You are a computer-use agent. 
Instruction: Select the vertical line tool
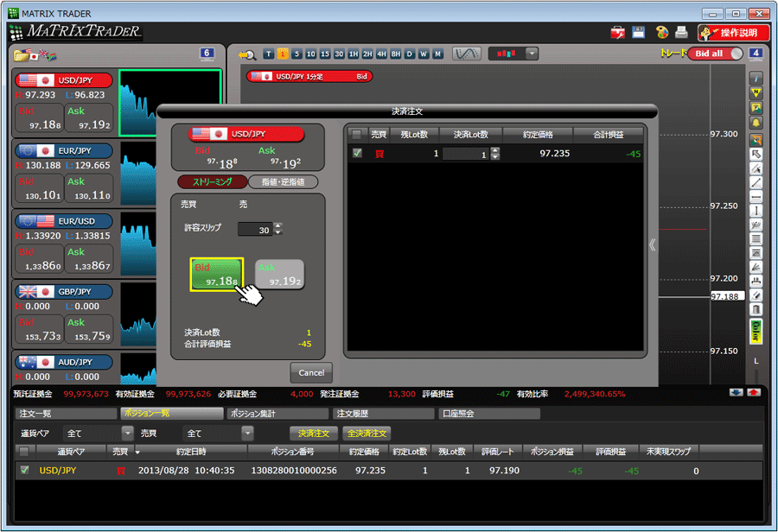756,212
